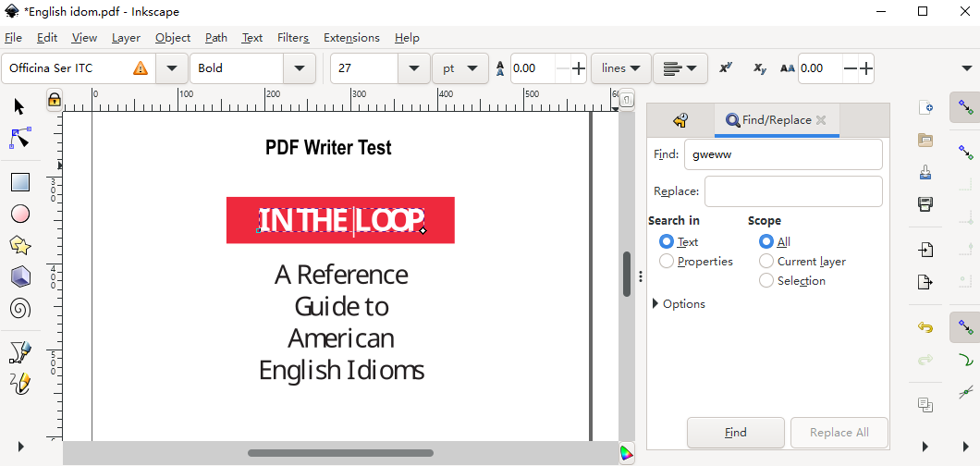Select the Star polygon tool
This screenshot has width=980, height=466.
pyautogui.click(x=20, y=245)
